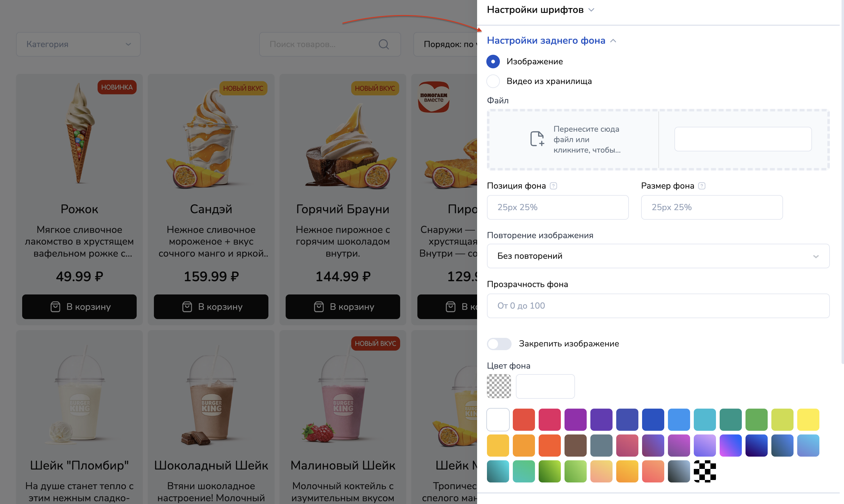
Task: Open the help icon beside Позиция фона
Action: [554, 186]
